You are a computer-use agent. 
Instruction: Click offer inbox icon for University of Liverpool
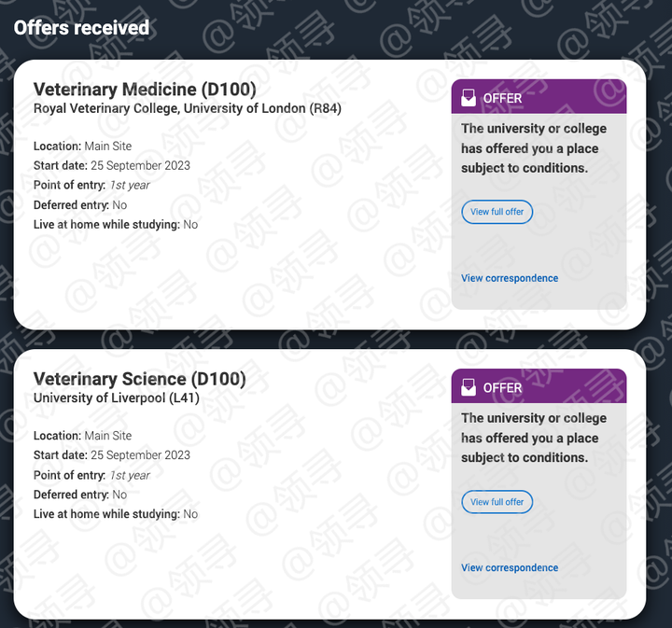469,386
